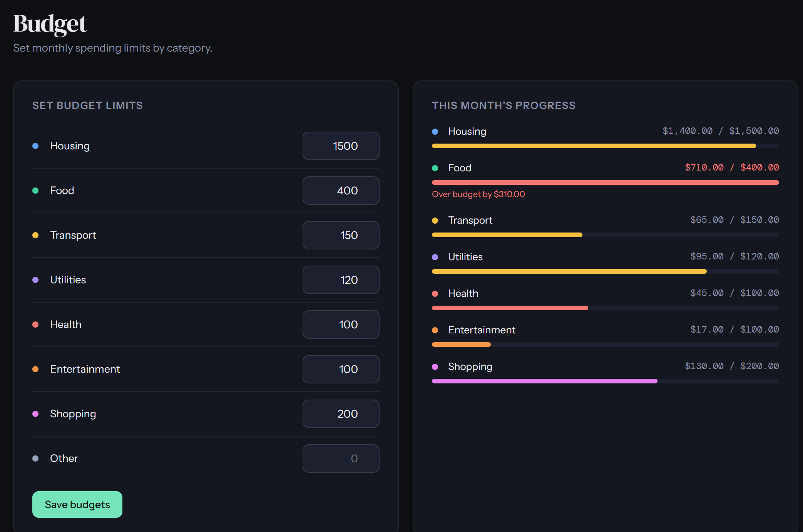This screenshot has height=532, width=803.
Task: Click the Entertainment category color dot
Action: pyautogui.click(x=35, y=369)
